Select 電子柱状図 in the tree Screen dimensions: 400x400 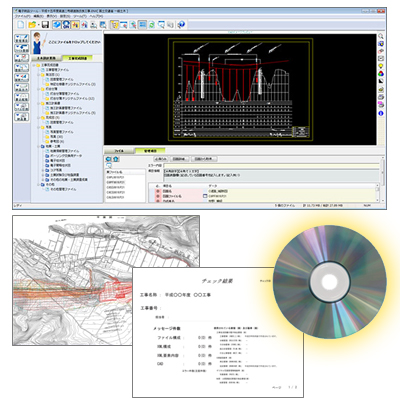(57, 160)
